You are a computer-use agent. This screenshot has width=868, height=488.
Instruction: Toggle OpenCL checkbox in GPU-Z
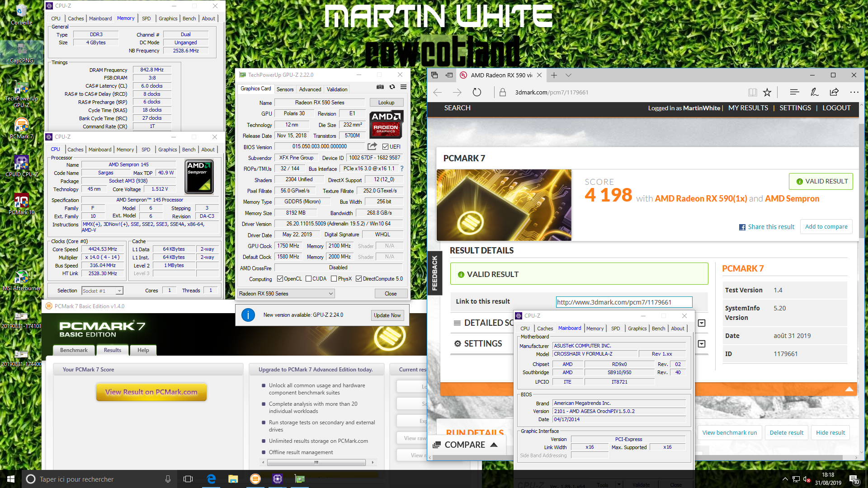280,279
